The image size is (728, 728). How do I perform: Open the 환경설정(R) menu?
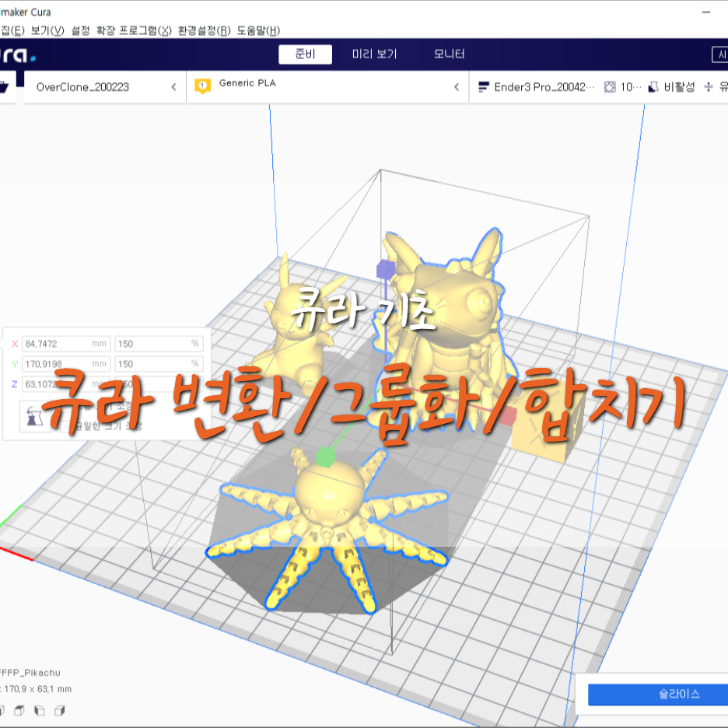pos(205,30)
